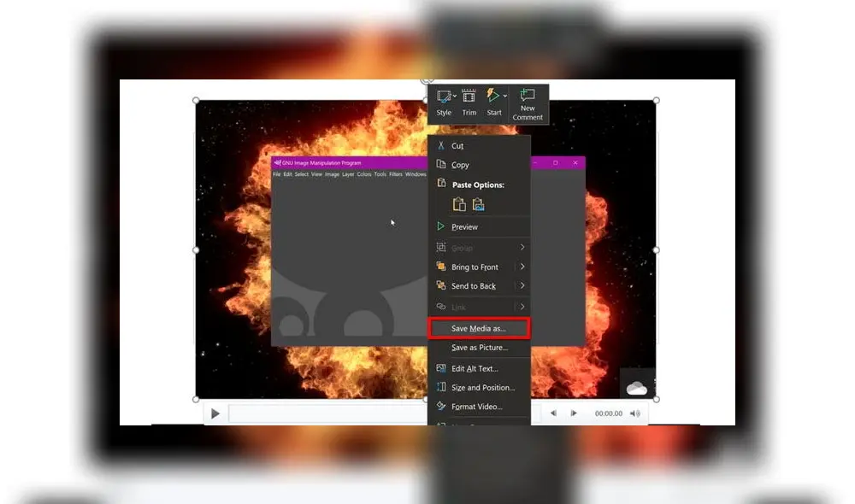The height and width of the screenshot is (504, 855).
Task: Click the Format Video icon
Action: (440, 407)
